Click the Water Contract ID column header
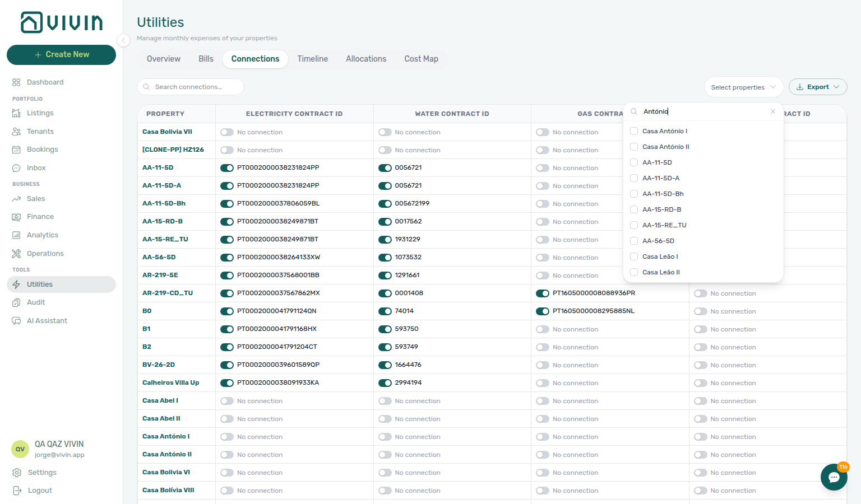861x504 pixels. point(452,114)
